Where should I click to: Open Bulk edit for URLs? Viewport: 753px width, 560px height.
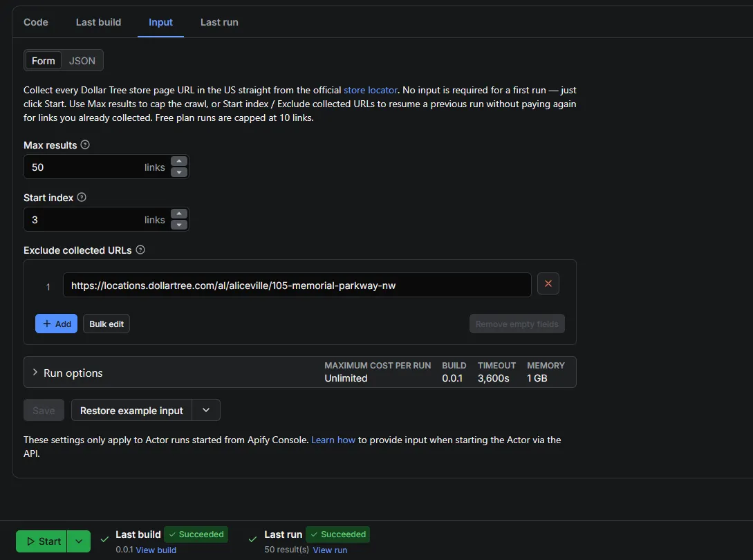(106, 324)
